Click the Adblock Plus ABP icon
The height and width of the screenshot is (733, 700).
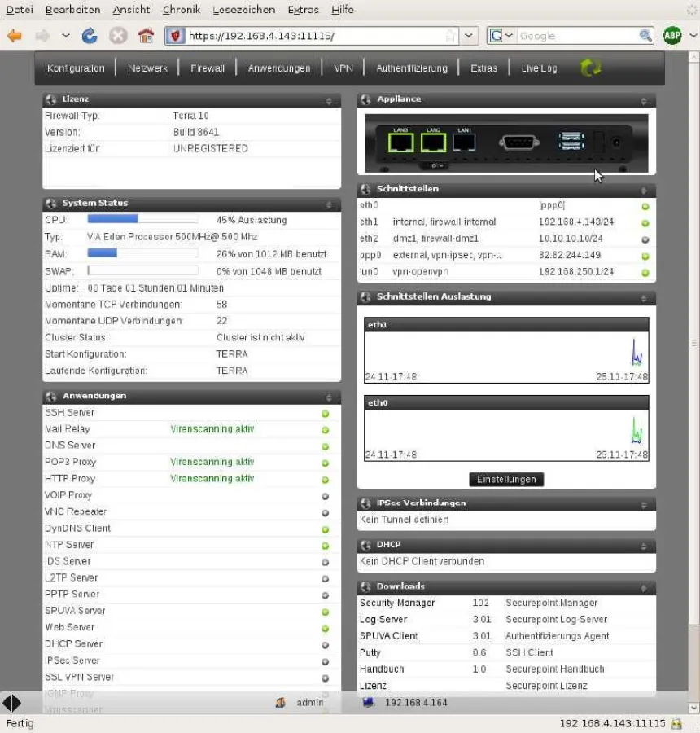click(672, 36)
